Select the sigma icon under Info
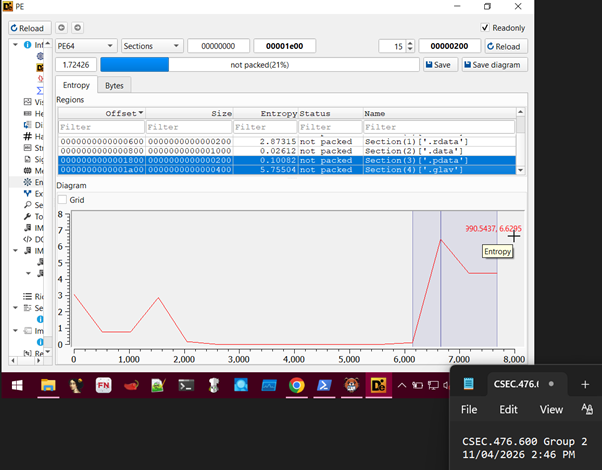The height and width of the screenshot is (470, 602). [40, 91]
